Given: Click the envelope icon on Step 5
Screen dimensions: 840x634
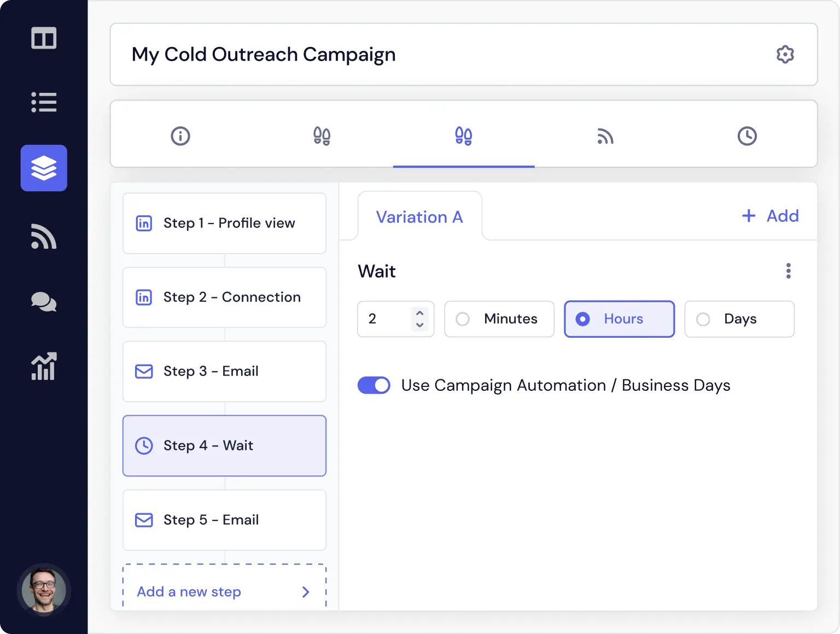Looking at the screenshot, I should (x=144, y=520).
